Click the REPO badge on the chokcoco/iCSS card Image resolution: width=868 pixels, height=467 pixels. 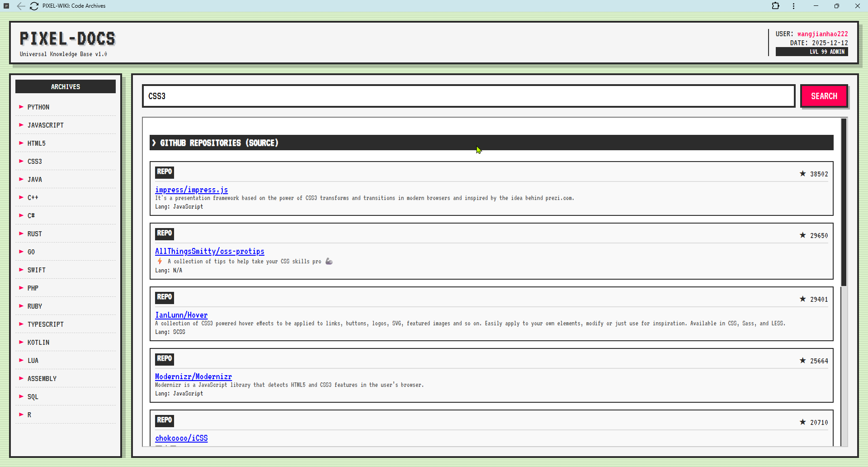[x=164, y=420]
